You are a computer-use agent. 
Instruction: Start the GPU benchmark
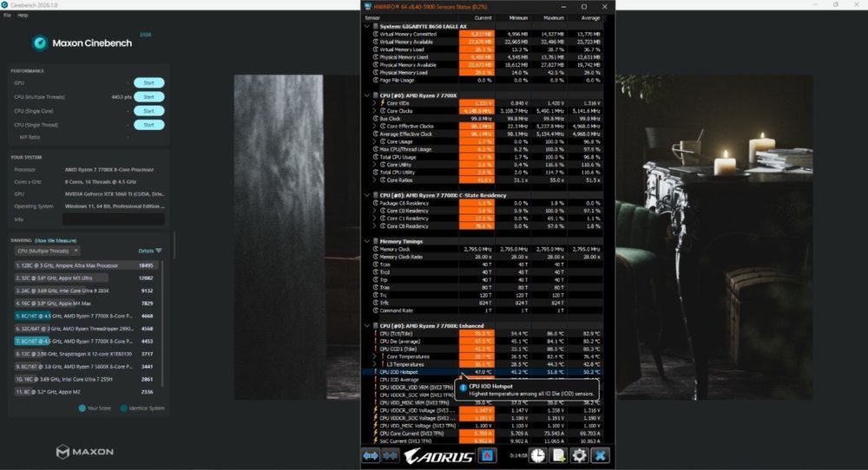149,83
